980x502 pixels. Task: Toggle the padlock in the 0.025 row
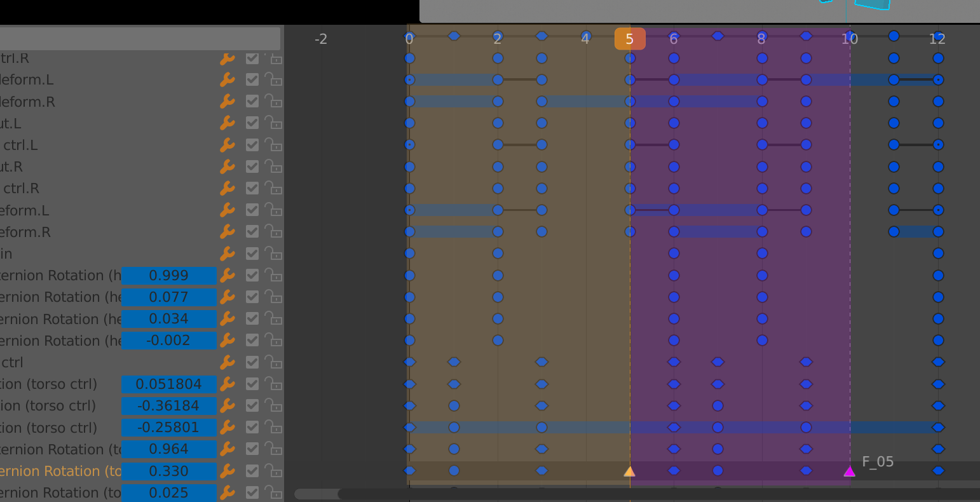(273, 492)
